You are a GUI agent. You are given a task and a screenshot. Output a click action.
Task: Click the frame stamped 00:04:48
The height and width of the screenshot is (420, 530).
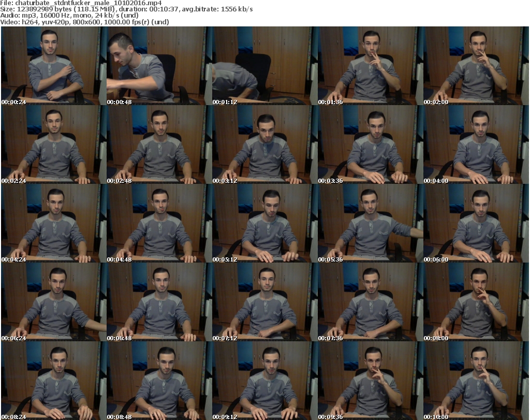click(x=159, y=224)
